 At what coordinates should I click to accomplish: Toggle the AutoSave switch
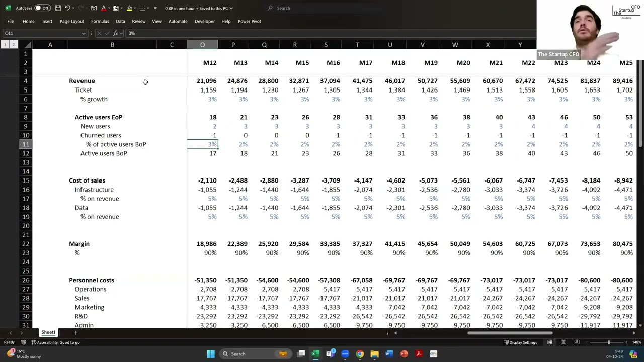tap(42, 8)
